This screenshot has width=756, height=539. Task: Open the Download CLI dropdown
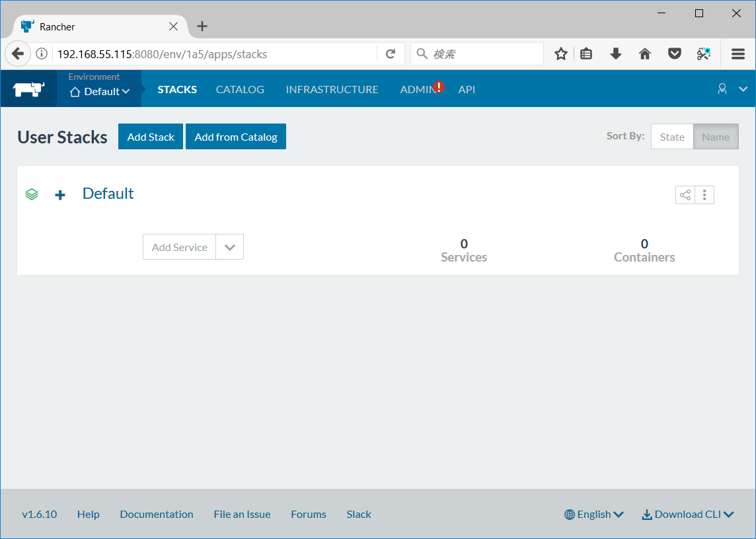tap(688, 515)
